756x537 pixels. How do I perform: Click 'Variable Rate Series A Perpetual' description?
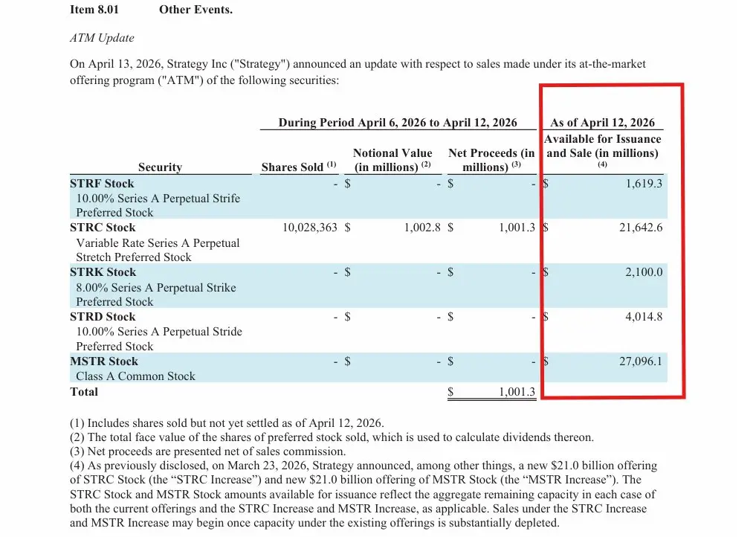point(158,242)
